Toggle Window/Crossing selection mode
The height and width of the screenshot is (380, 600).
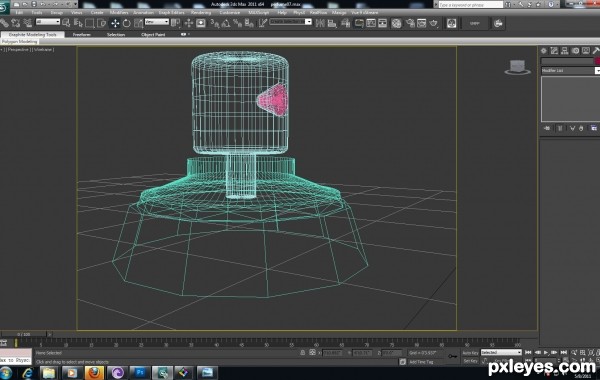(x=101, y=23)
